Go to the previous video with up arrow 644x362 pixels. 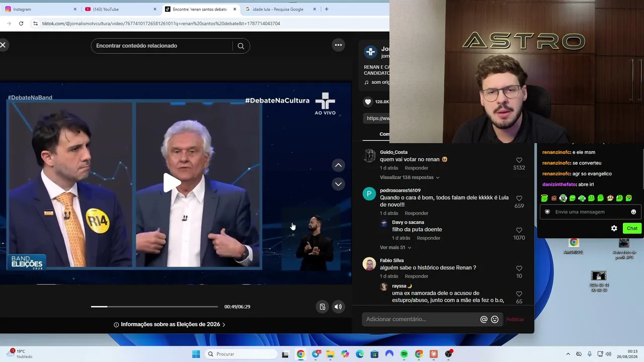(339, 165)
